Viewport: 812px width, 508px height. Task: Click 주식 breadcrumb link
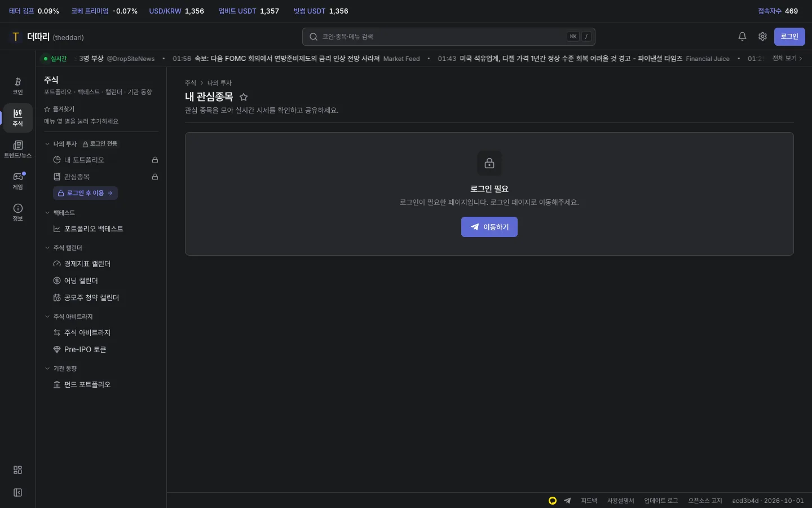[191, 83]
